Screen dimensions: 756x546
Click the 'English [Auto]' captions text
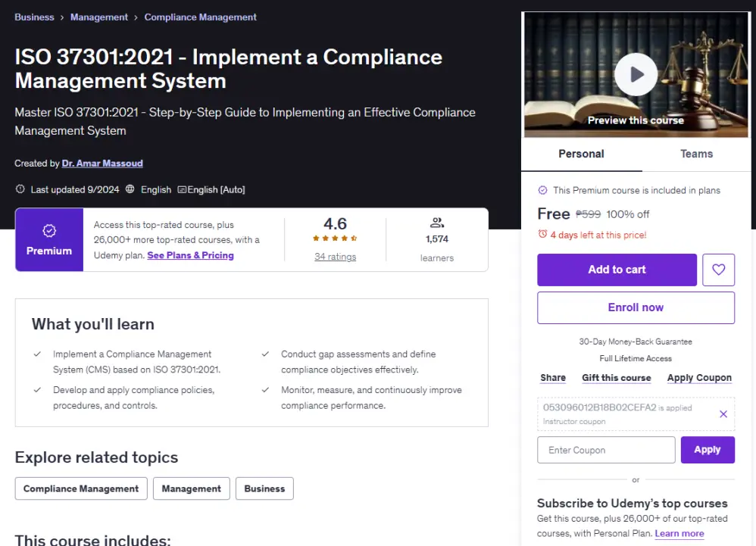(x=216, y=190)
